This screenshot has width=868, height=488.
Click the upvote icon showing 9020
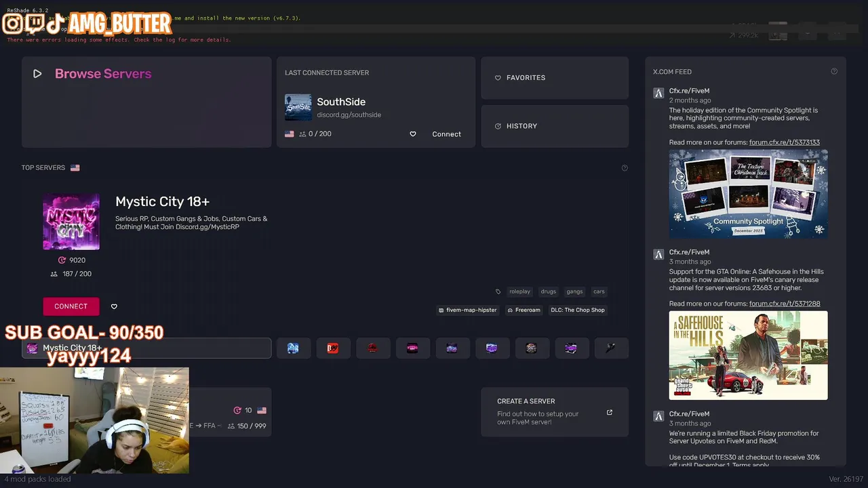62,260
